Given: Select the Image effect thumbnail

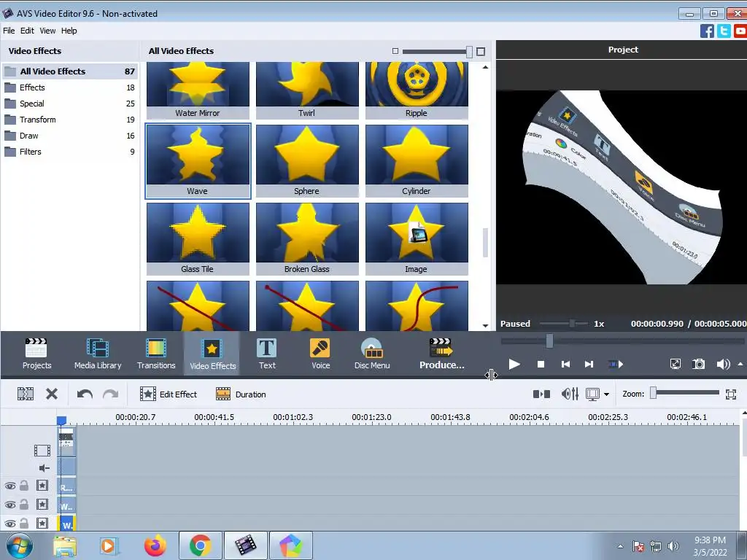Looking at the screenshot, I should click(417, 238).
